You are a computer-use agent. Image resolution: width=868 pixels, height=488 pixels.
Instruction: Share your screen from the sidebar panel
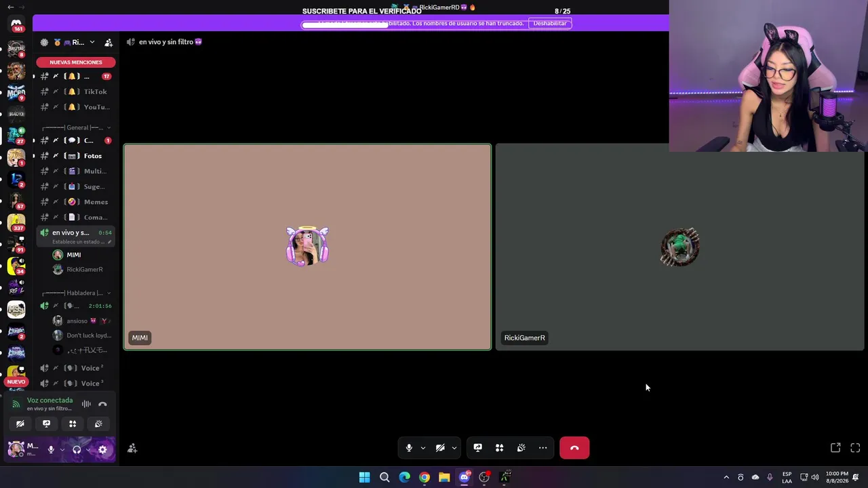coord(46,424)
